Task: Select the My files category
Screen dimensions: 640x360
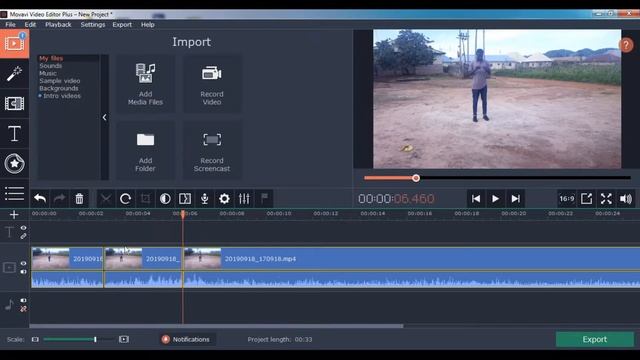Action: click(x=51, y=58)
